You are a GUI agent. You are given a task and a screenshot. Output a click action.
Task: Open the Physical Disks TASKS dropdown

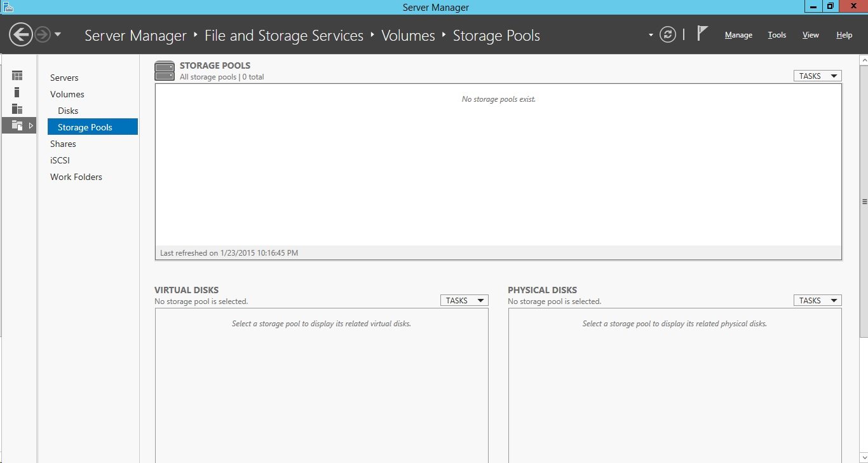[x=817, y=300]
